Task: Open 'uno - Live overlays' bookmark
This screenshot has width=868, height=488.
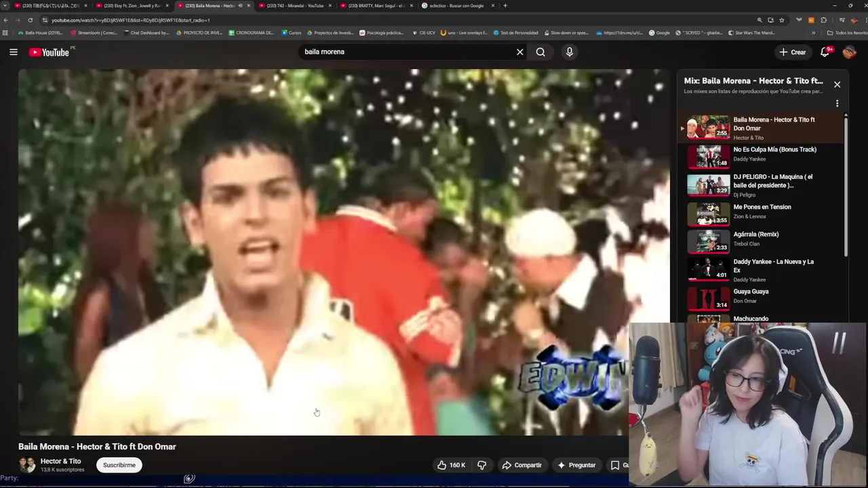Action: [464, 33]
